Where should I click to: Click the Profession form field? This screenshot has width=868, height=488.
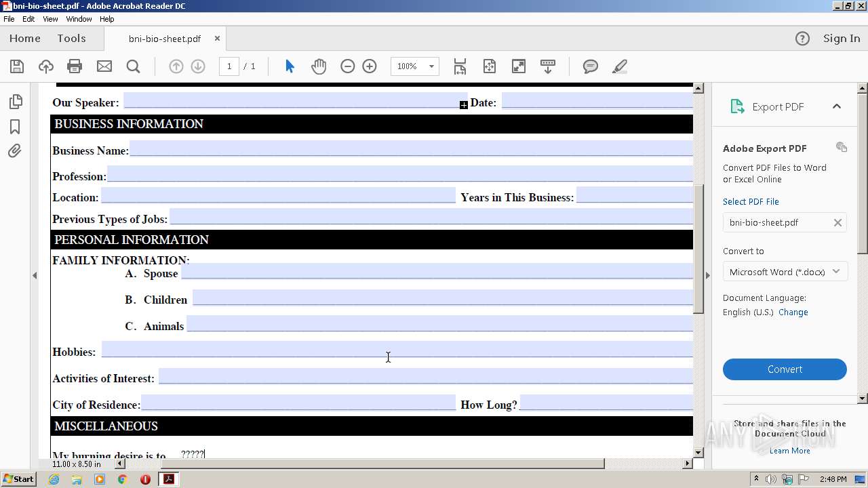[x=400, y=174]
